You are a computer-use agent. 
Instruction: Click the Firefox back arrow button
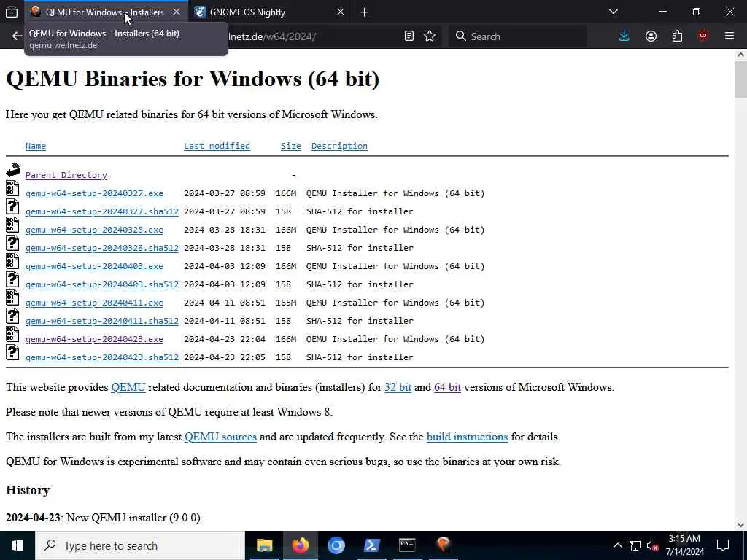pos(18,36)
